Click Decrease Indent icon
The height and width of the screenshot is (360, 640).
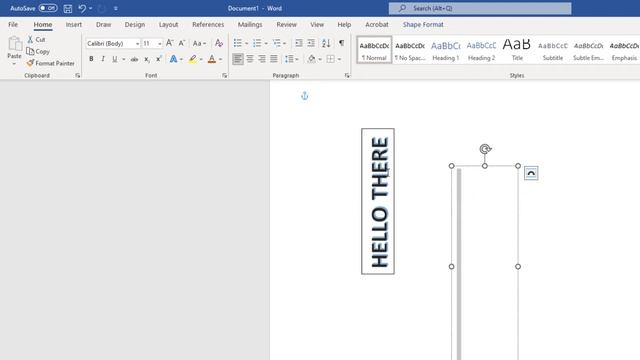tap(299, 43)
